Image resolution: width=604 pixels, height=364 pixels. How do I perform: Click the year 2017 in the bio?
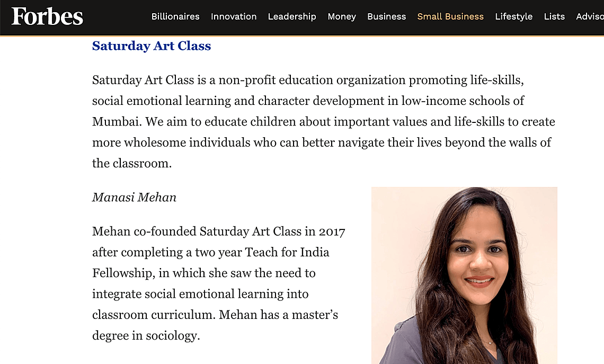click(332, 232)
